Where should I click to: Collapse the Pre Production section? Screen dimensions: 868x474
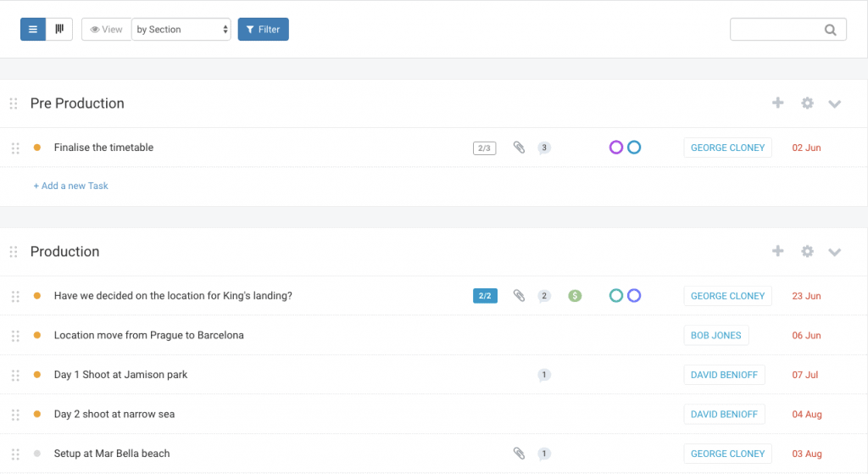click(835, 103)
